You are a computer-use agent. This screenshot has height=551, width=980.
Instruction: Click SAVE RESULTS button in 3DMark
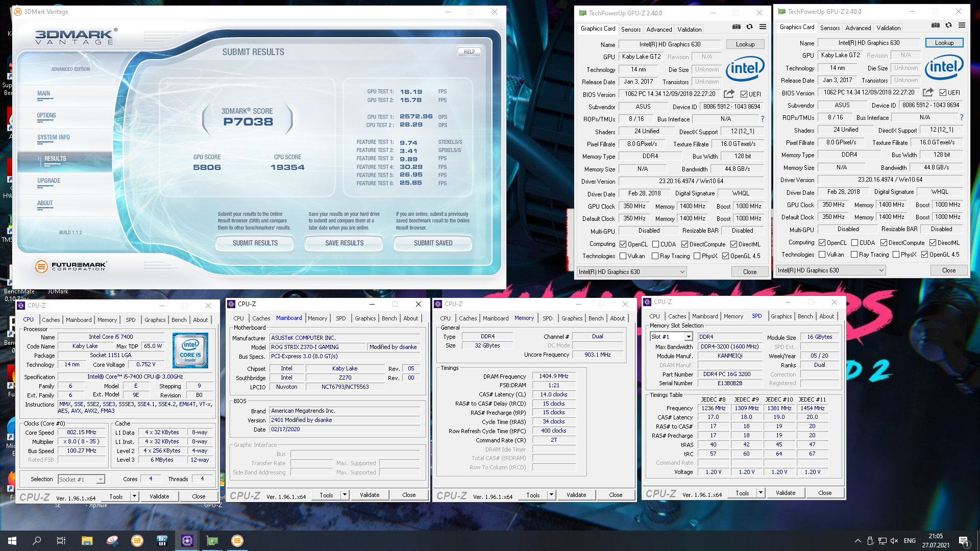click(344, 243)
